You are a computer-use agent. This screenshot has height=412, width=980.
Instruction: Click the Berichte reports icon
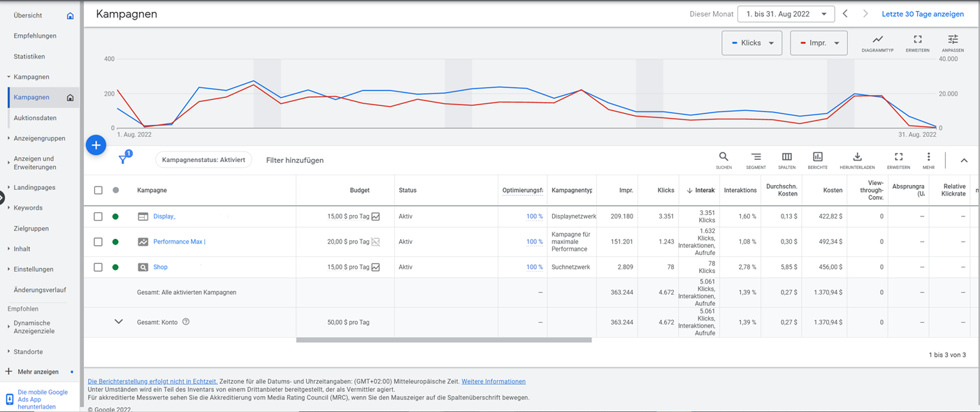tap(817, 159)
